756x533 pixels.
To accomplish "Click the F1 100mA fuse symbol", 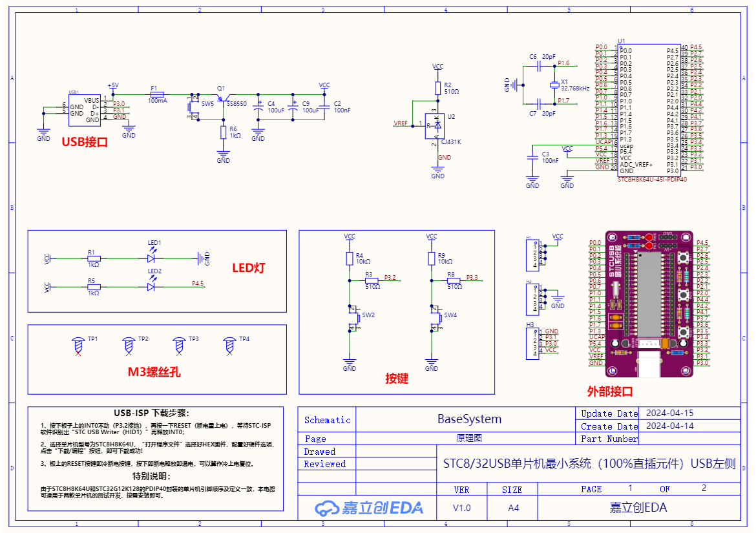I will 157,94.
